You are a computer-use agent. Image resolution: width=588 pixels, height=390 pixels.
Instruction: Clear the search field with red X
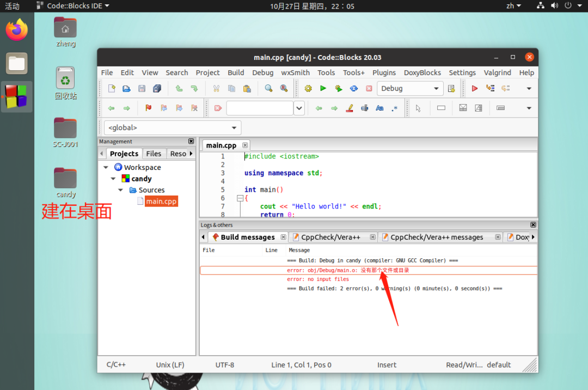[218, 108]
